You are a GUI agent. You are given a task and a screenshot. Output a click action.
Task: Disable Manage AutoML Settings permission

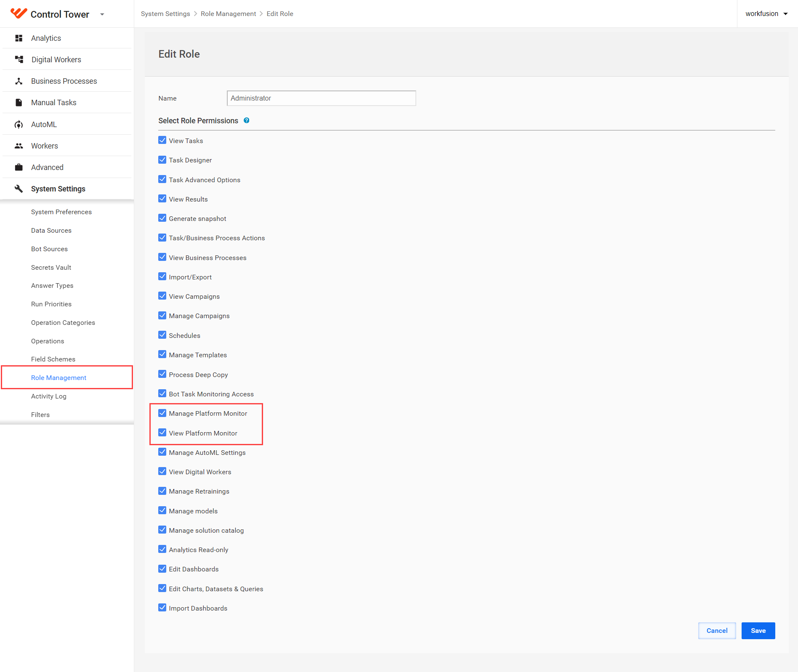point(162,452)
